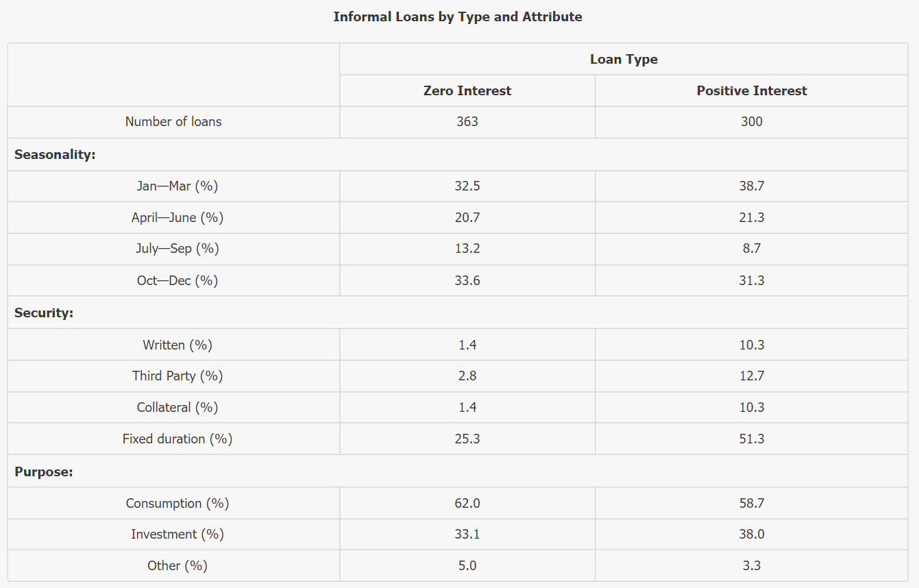Image resolution: width=919 pixels, height=588 pixels.
Task: Select the 363 zero-interest loan count cell
Action: tap(467, 122)
